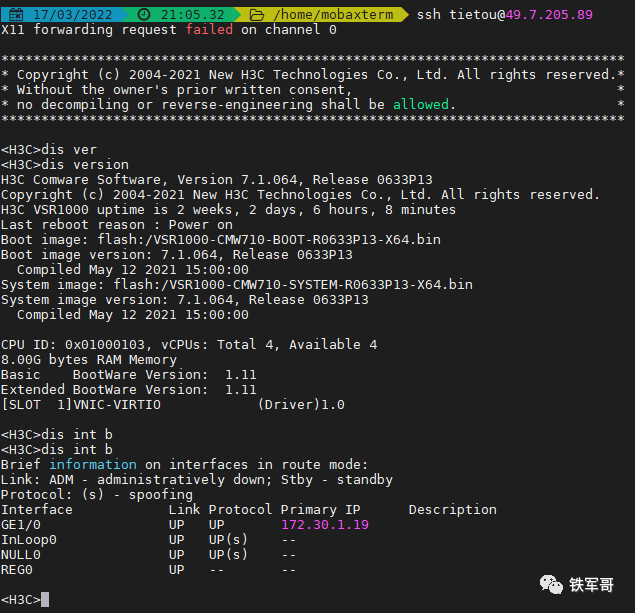Click the '[SLOT 1]VNIC-VIRTIO' text
Screen dimensions: 635x613
tap(81, 404)
